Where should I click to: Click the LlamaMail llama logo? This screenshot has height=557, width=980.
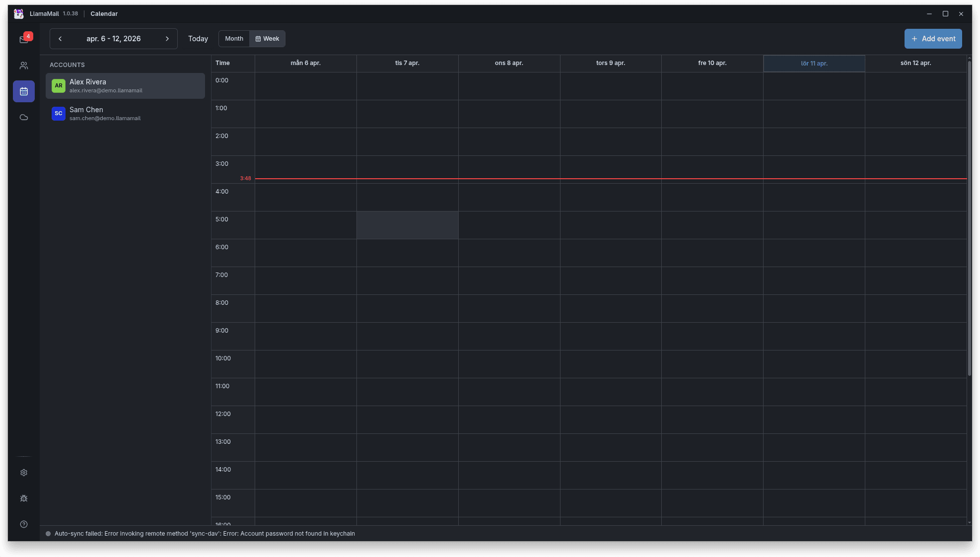click(x=18, y=13)
